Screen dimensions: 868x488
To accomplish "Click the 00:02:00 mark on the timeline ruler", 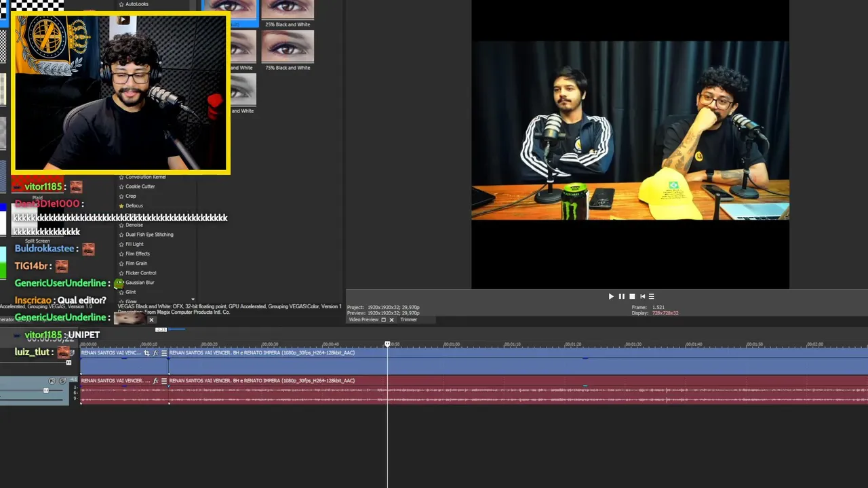I will 815,344.
